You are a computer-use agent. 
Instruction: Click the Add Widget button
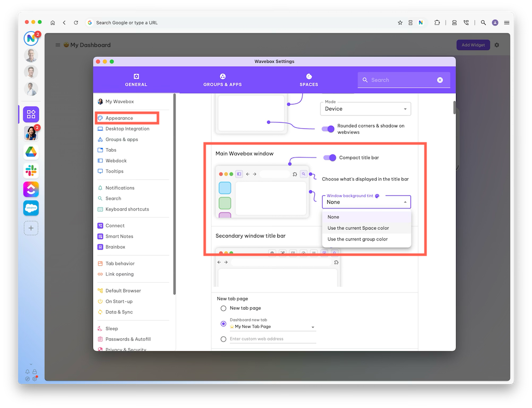(x=473, y=45)
